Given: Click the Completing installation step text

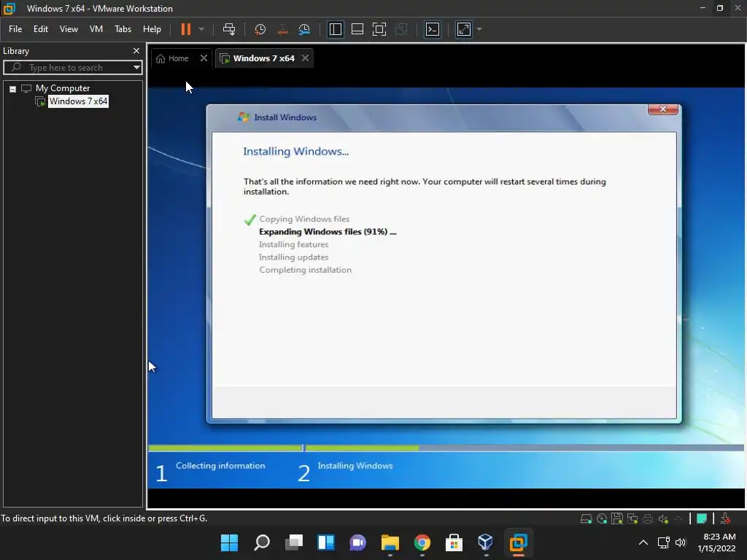Looking at the screenshot, I should coord(306,270).
